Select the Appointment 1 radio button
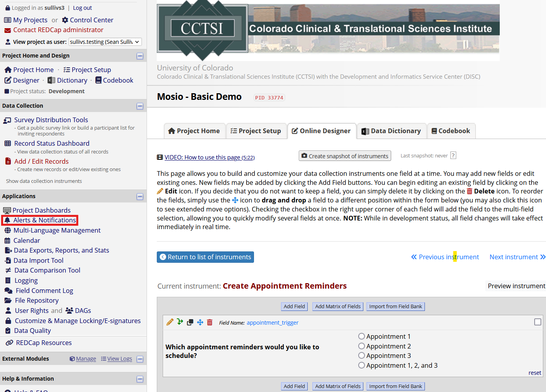Viewport: 546px width, 392px height. tap(361, 336)
